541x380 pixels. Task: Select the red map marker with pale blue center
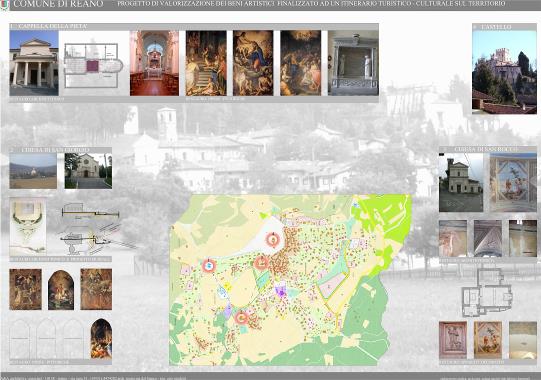tap(209, 265)
